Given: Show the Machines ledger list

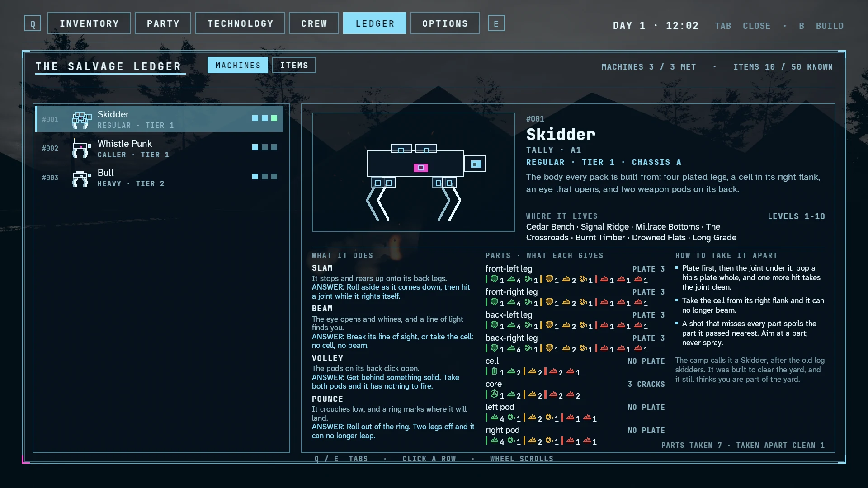Looking at the screenshot, I should (x=238, y=66).
